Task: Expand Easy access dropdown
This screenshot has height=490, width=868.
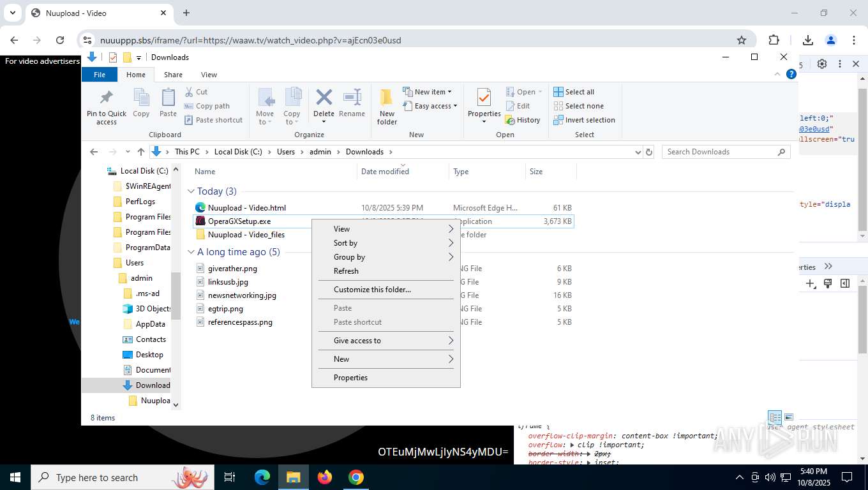Action: point(430,106)
